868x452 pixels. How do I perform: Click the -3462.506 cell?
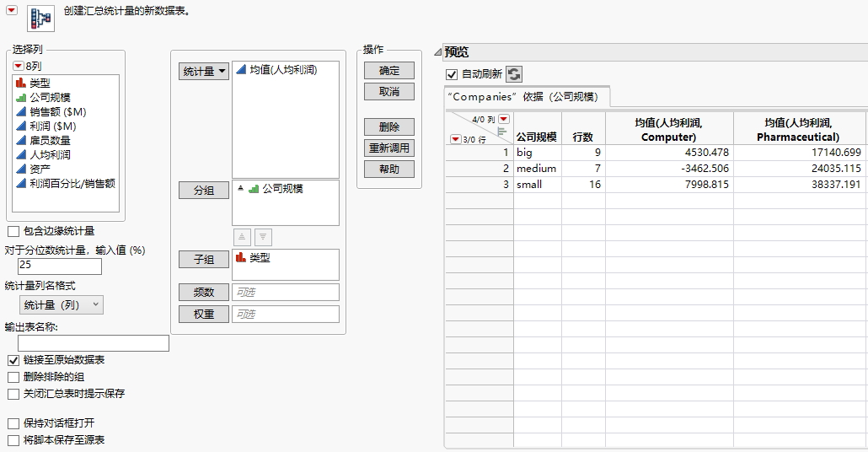[x=670, y=169]
